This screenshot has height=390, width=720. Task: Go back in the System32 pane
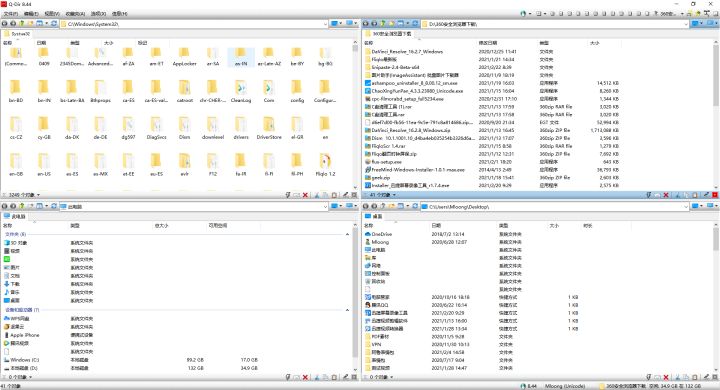(x=5, y=23)
